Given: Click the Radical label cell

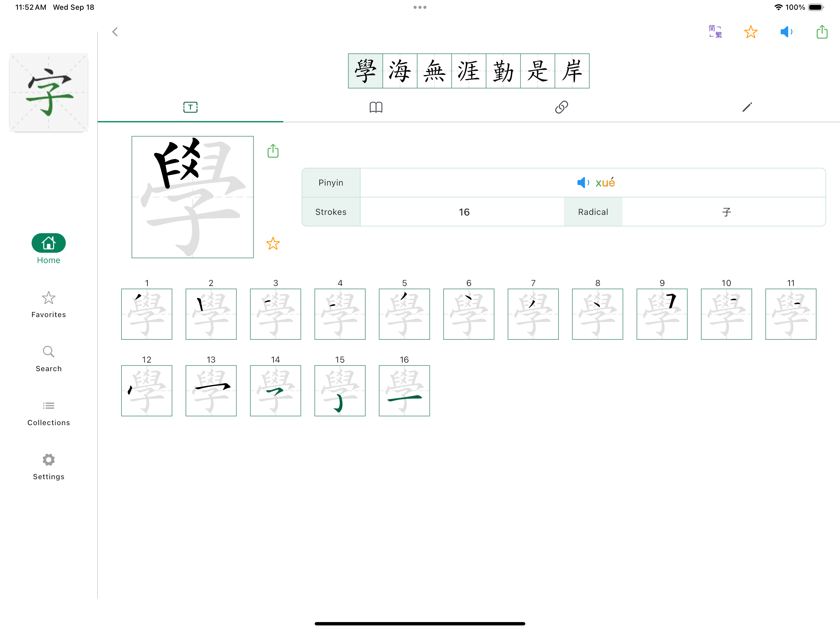Looking at the screenshot, I should coord(593,212).
